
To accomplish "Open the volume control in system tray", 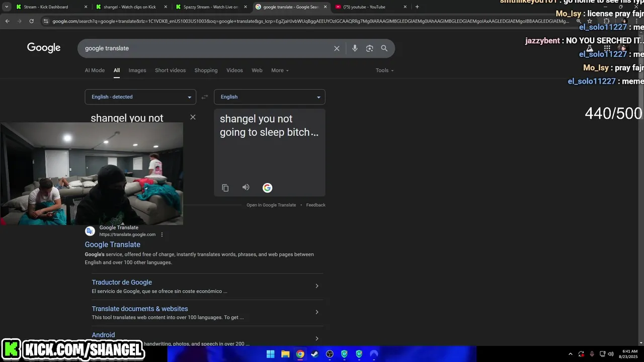I will pyautogui.click(x=611, y=354).
